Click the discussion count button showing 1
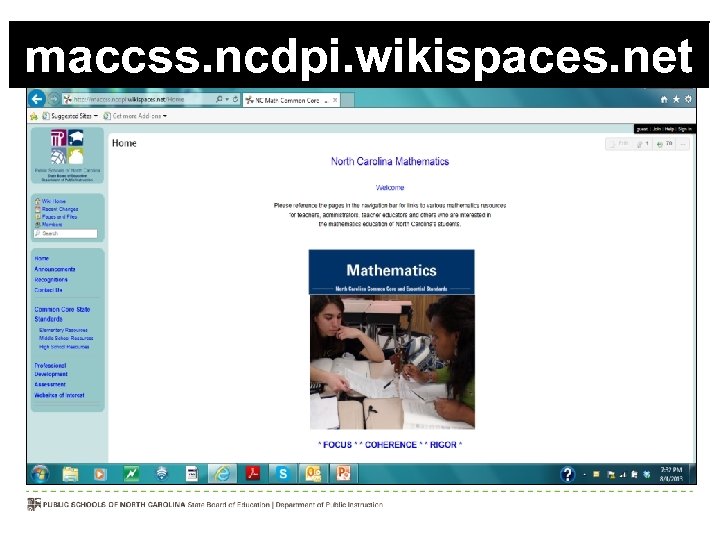Image resolution: width=720 pixels, height=540 pixels. click(x=642, y=144)
